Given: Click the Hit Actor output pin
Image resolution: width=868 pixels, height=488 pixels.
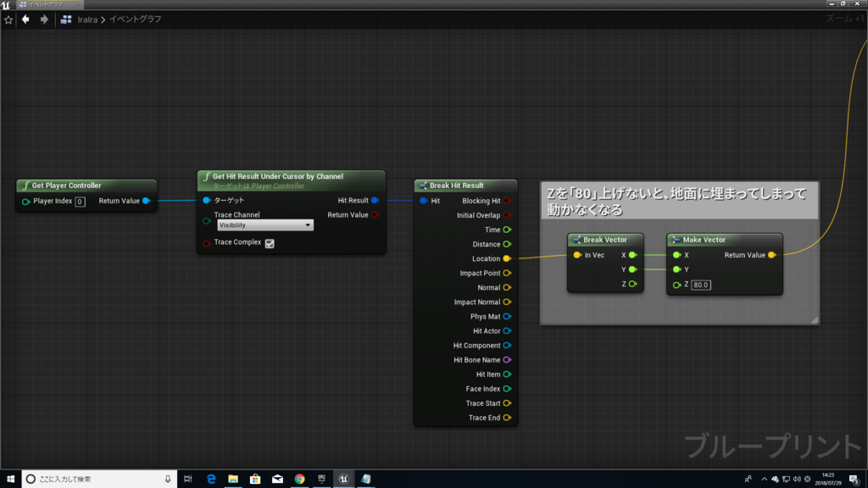Looking at the screenshot, I should click(507, 331).
